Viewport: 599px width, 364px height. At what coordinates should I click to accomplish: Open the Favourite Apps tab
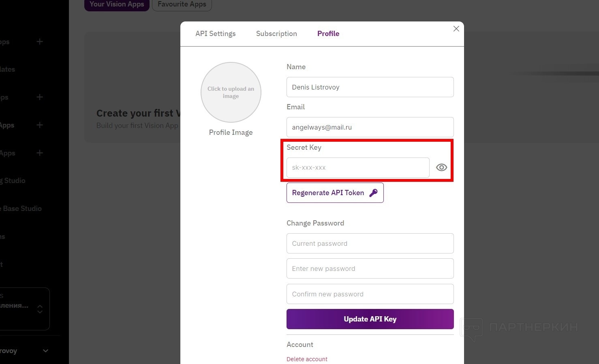[182, 4]
